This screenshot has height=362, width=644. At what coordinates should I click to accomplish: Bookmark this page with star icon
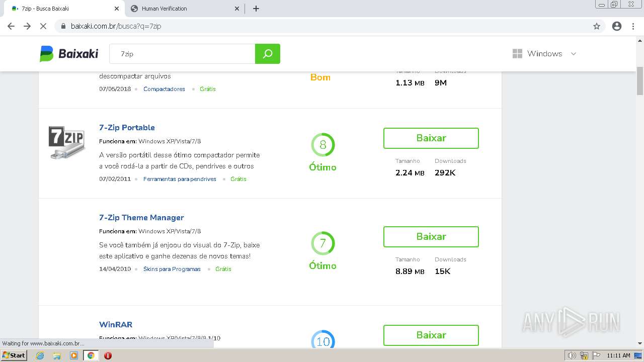(x=597, y=26)
